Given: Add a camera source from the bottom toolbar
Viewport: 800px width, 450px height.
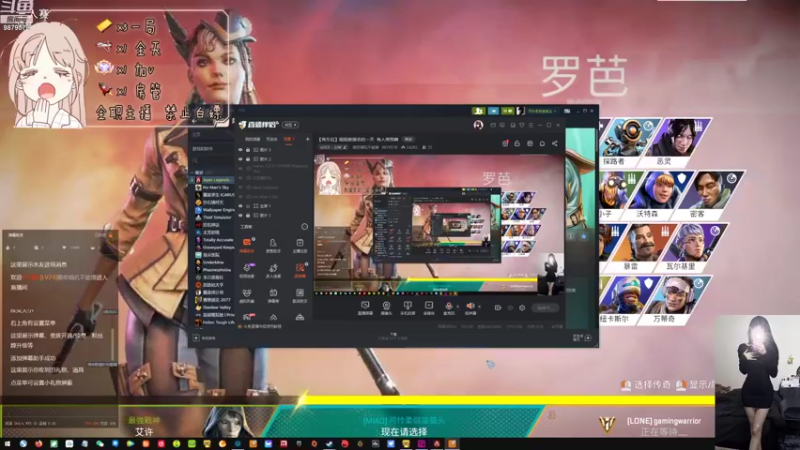Looking at the screenshot, I should pos(386,307).
